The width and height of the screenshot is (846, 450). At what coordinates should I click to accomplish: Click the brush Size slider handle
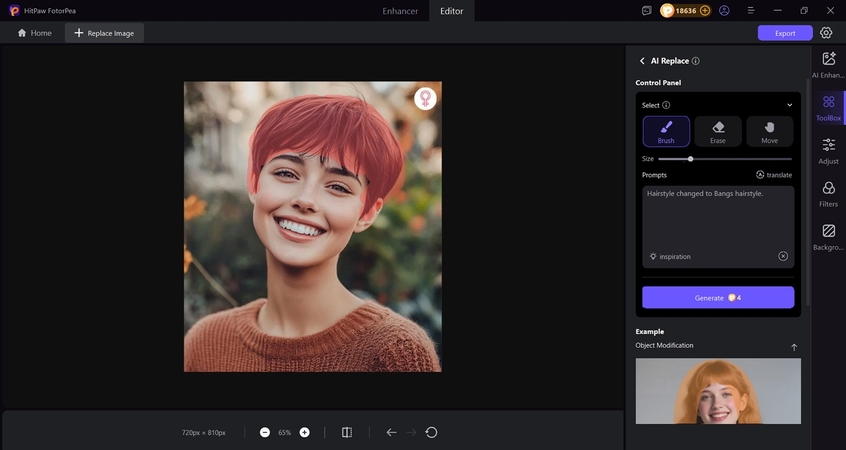[690, 158]
